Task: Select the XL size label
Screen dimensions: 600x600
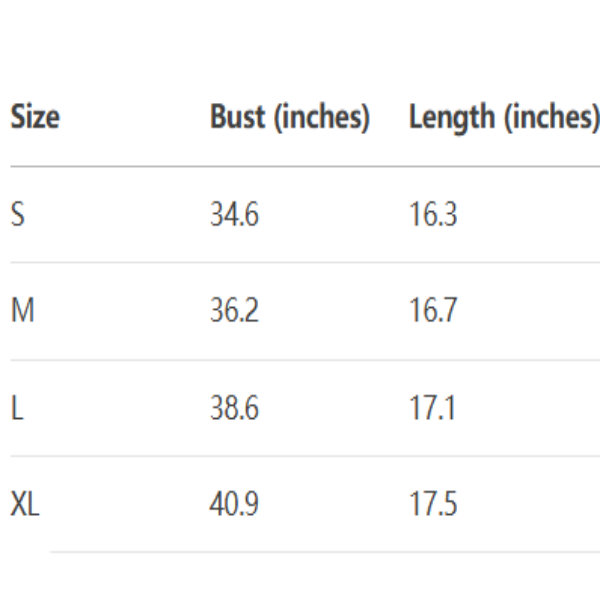Action: tap(25, 505)
